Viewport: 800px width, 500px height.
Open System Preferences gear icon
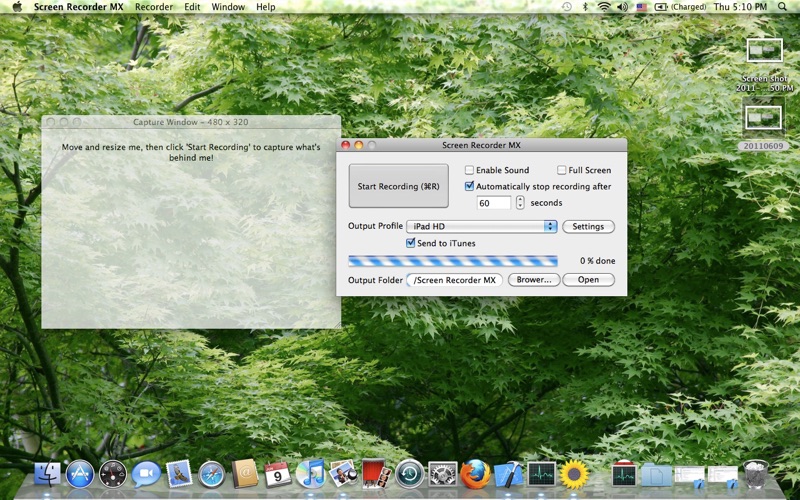click(442, 474)
